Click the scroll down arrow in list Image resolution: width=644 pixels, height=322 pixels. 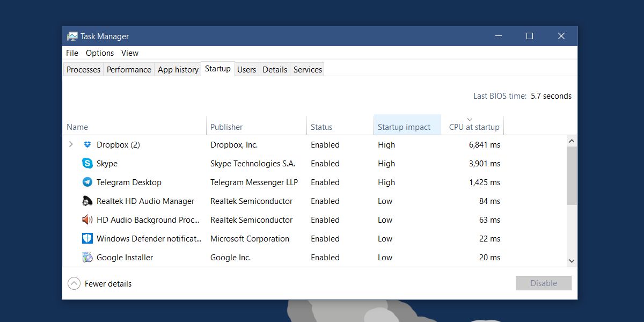[572, 261]
